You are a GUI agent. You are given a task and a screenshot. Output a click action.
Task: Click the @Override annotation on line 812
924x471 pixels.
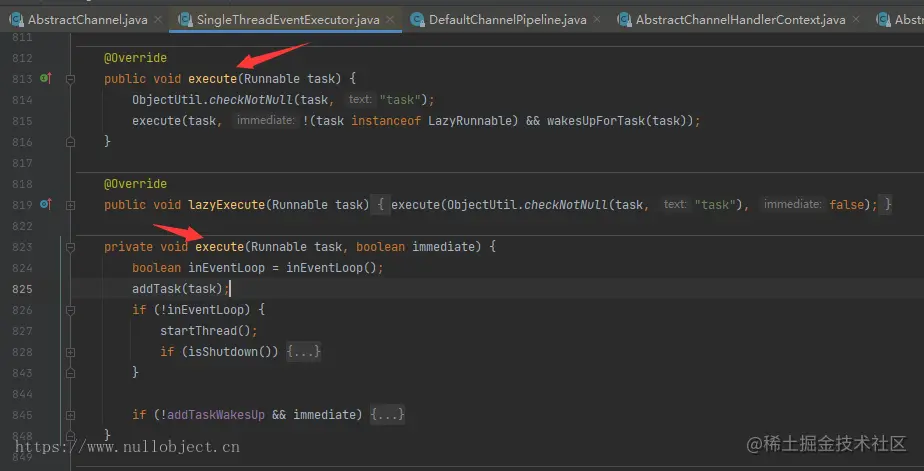(136, 58)
